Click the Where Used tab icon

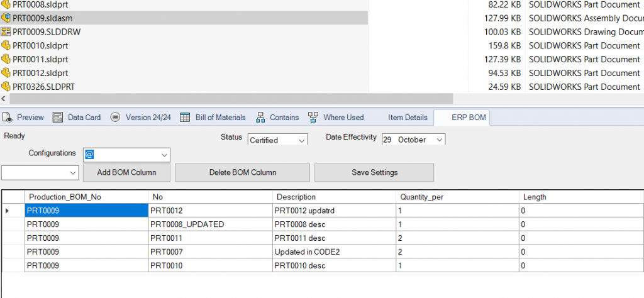[x=313, y=118]
